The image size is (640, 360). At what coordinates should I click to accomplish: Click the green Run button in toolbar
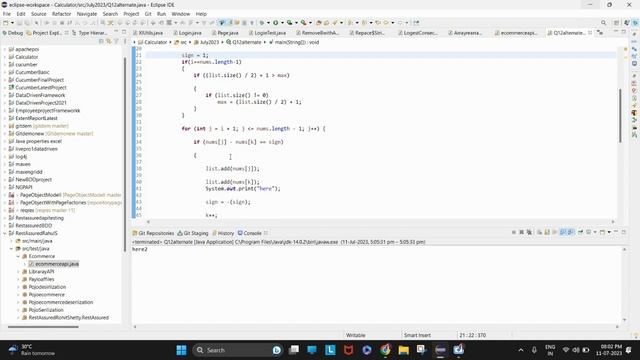coord(276,23)
